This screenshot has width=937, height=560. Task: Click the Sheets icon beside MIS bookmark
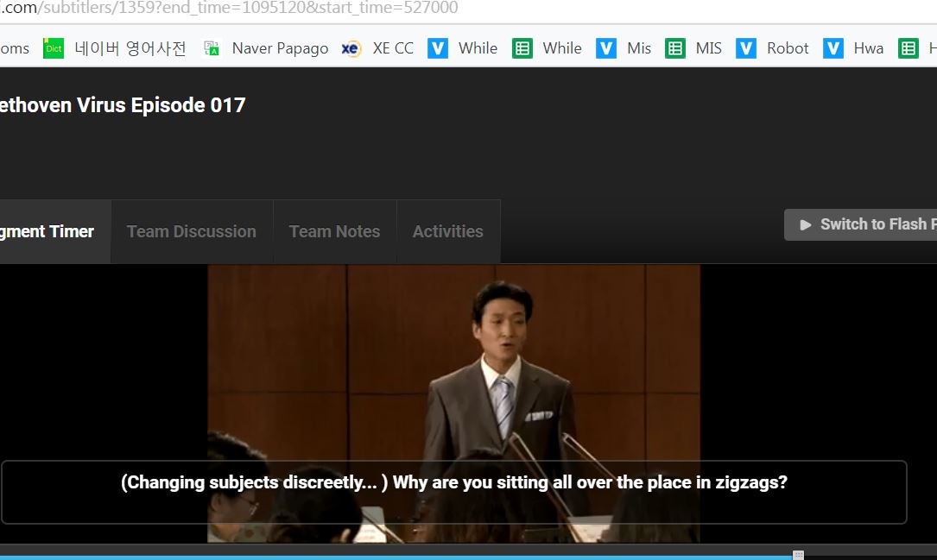click(675, 48)
